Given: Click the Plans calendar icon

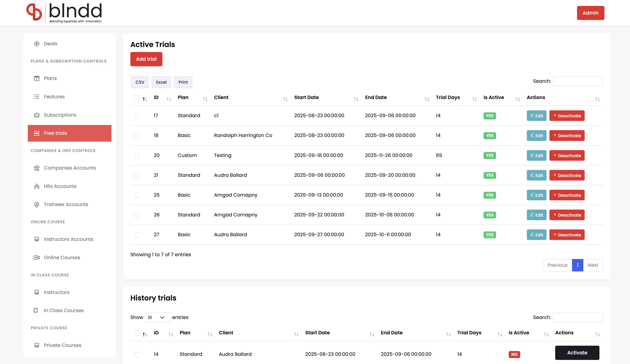Looking at the screenshot, I should pyautogui.click(x=37, y=78).
